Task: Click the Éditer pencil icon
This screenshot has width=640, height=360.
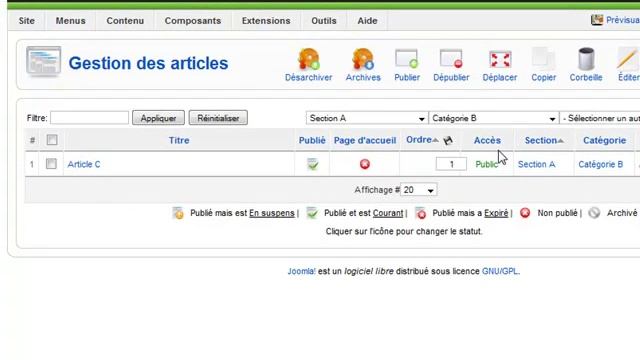Action: pyautogui.click(x=628, y=59)
